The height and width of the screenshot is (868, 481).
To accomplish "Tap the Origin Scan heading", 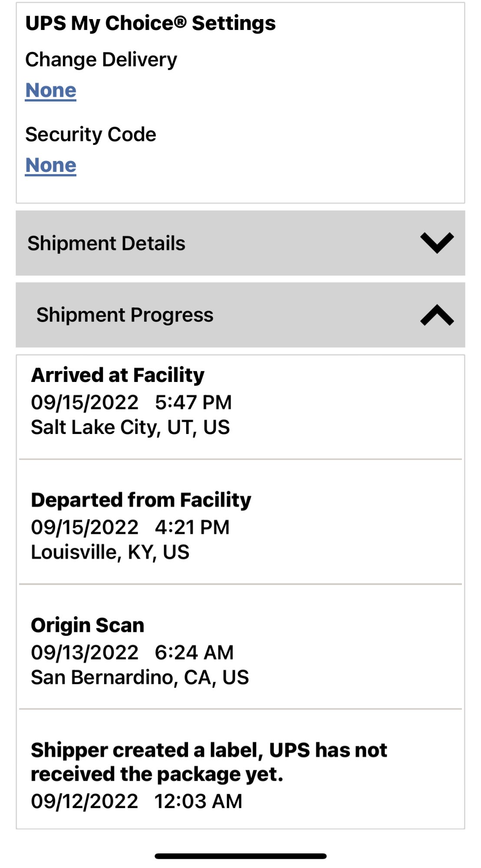I will (x=88, y=625).
